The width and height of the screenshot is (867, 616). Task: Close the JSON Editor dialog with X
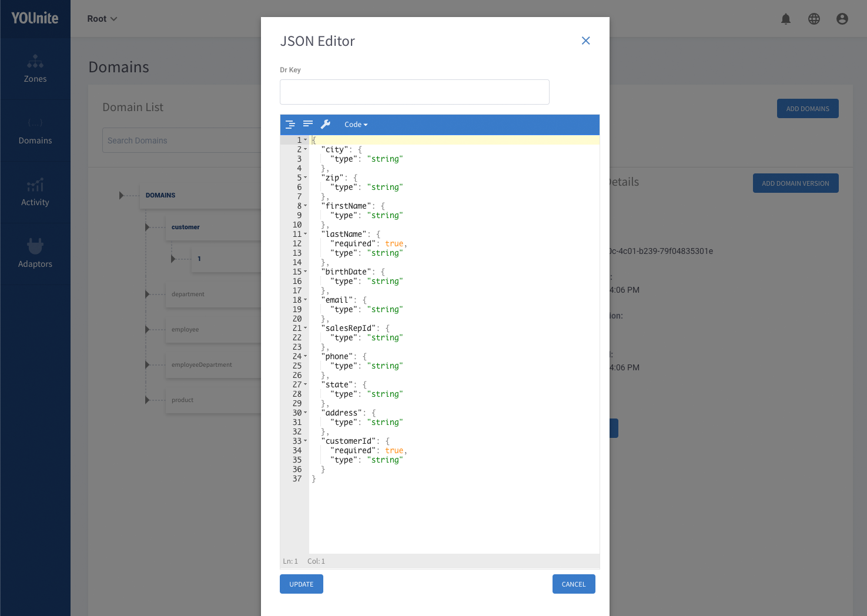point(585,41)
